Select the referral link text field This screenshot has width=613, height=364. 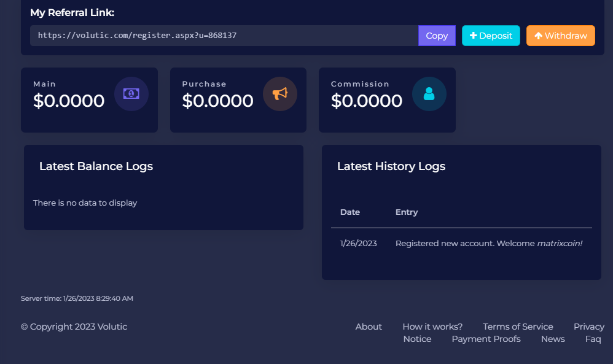click(x=224, y=36)
